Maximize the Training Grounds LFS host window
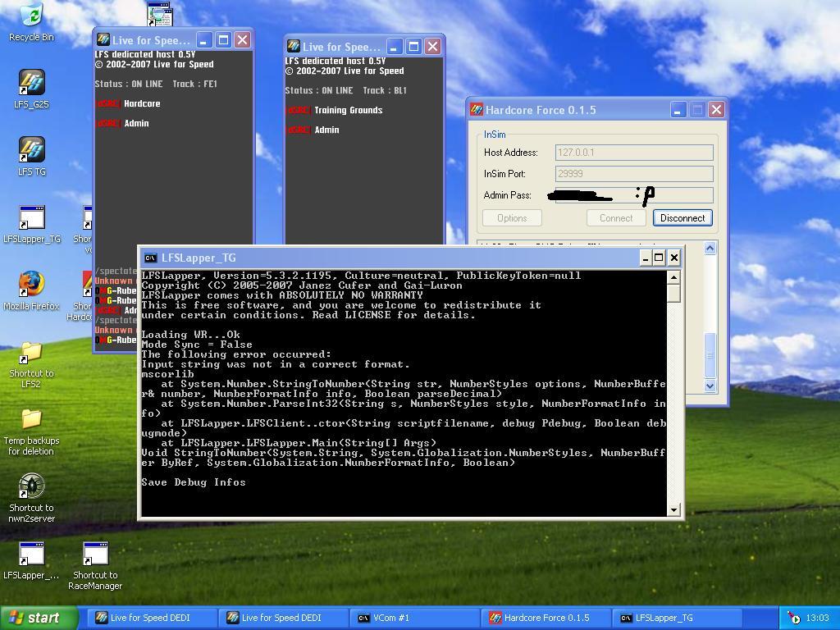The width and height of the screenshot is (840, 630). coord(413,47)
